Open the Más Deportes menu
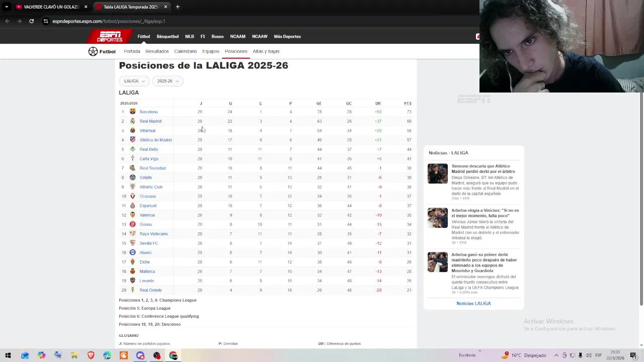 pyautogui.click(x=287, y=36)
